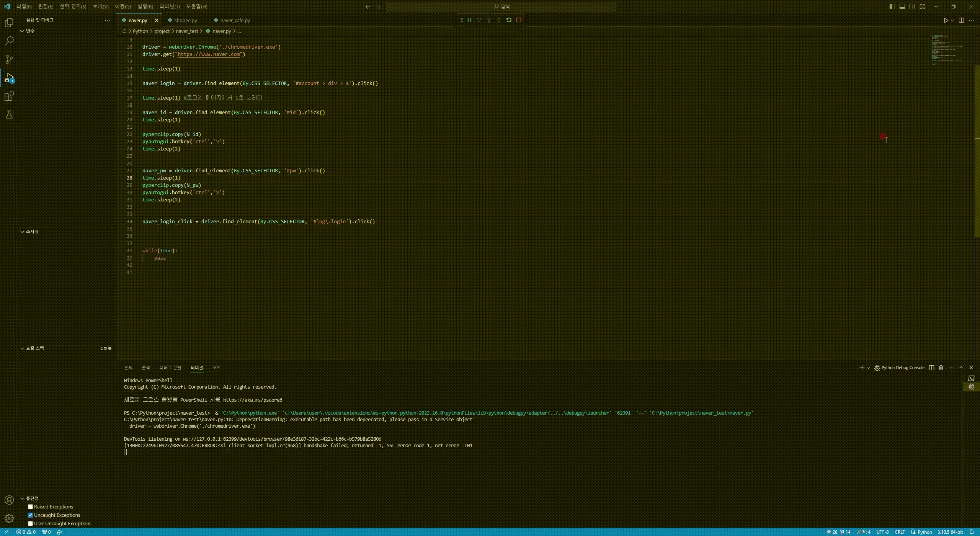Open new terminal dropdown arrow
This screenshot has height=536, width=980.
point(868,368)
